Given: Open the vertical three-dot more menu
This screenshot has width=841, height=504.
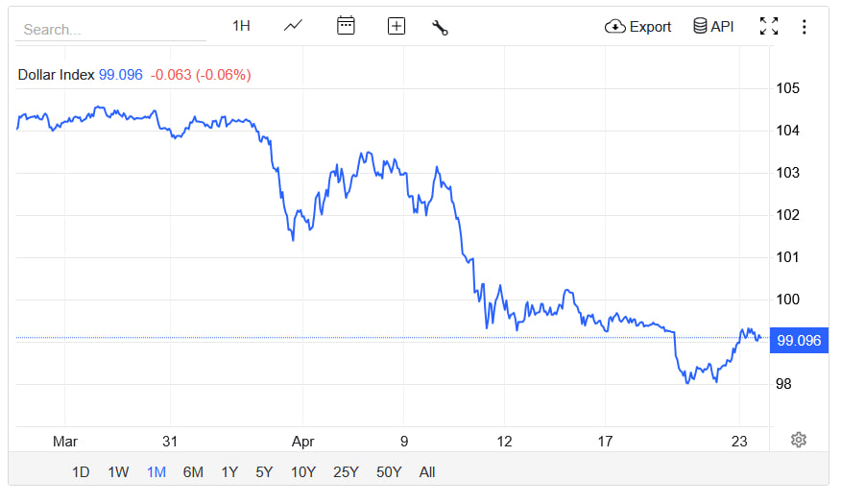Looking at the screenshot, I should tap(805, 26).
